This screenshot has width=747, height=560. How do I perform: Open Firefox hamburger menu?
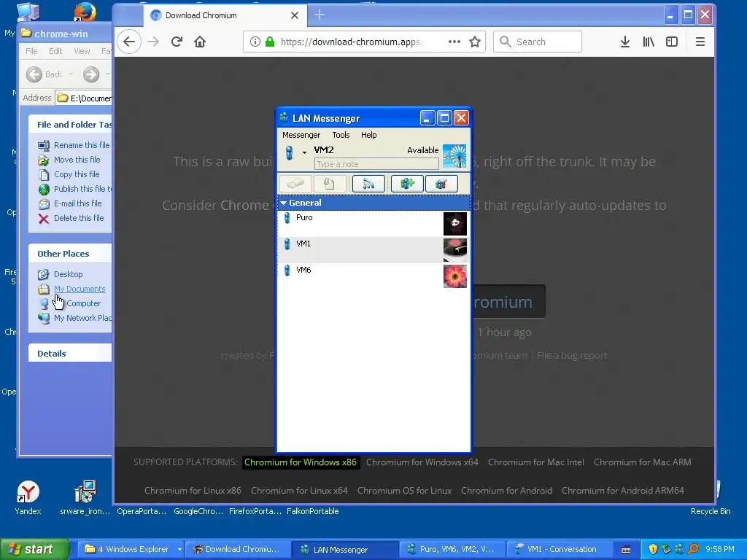tap(700, 42)
